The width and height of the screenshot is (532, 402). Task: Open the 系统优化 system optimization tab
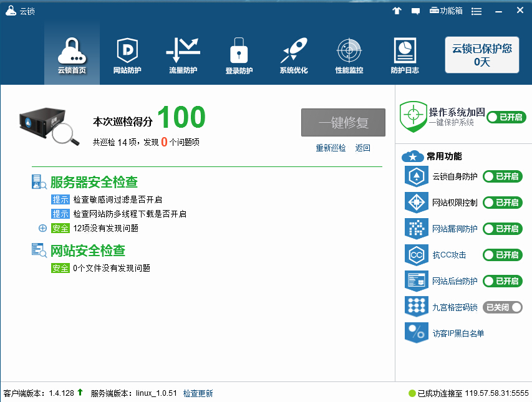point(294,56)
